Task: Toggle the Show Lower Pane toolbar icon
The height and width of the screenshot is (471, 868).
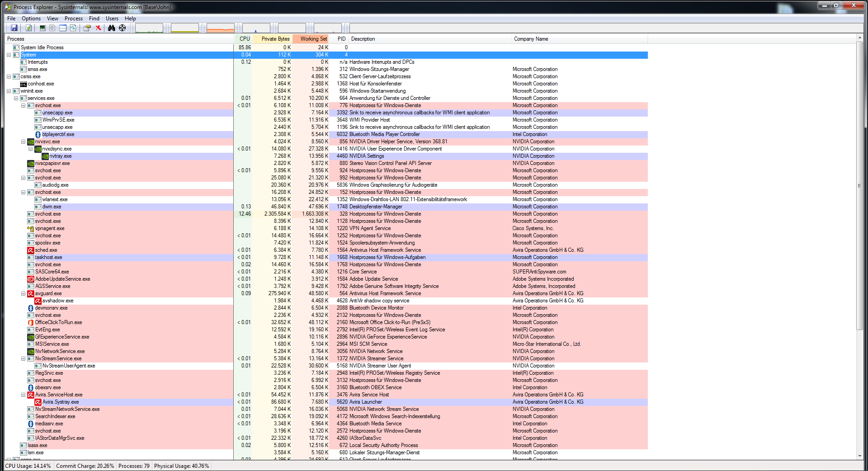Action: point(63,28)
